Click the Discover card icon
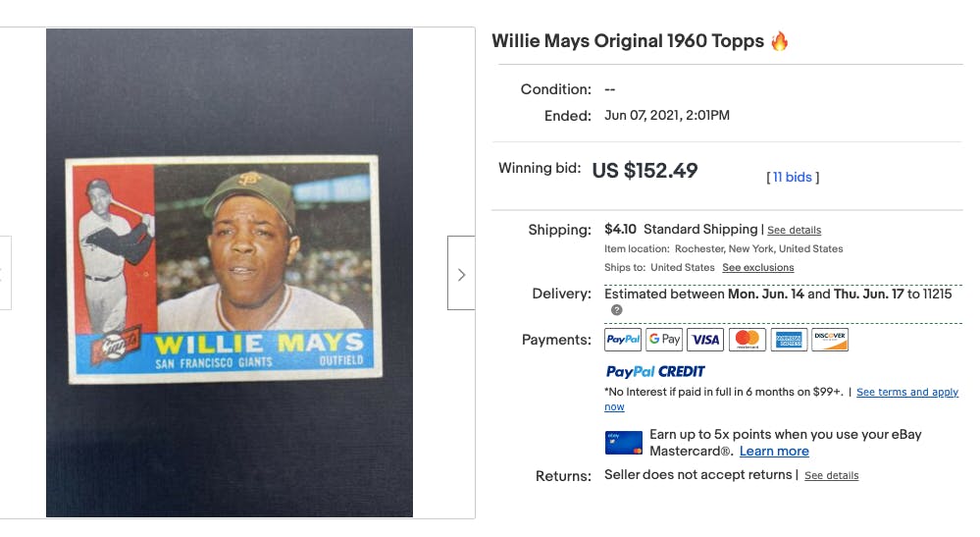 point(830,340)
